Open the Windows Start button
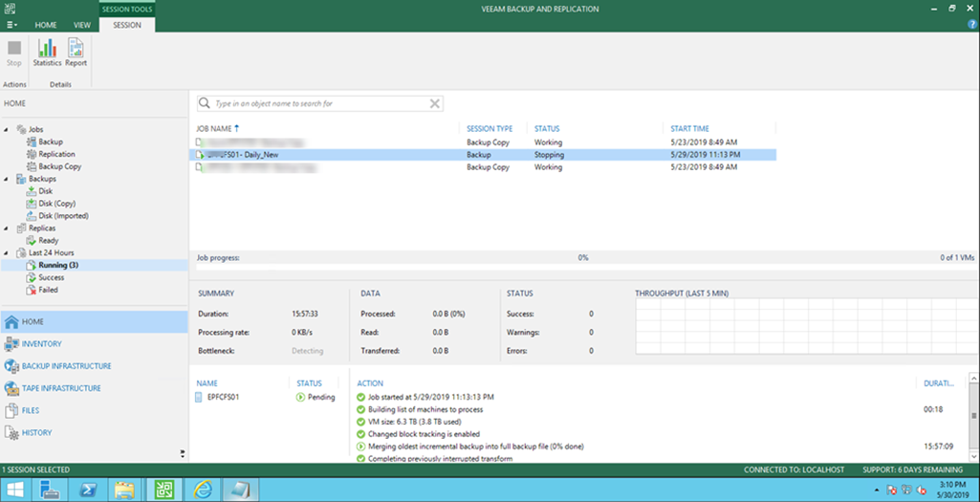Image resolution: width=980 pixels, height=502 pixels. point(14,490)
